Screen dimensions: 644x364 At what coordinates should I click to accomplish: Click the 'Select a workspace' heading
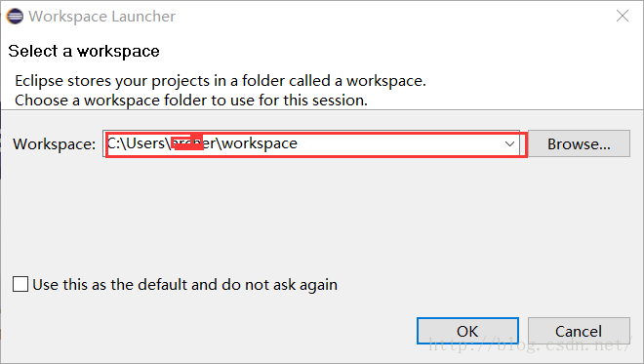click(84, 52)
